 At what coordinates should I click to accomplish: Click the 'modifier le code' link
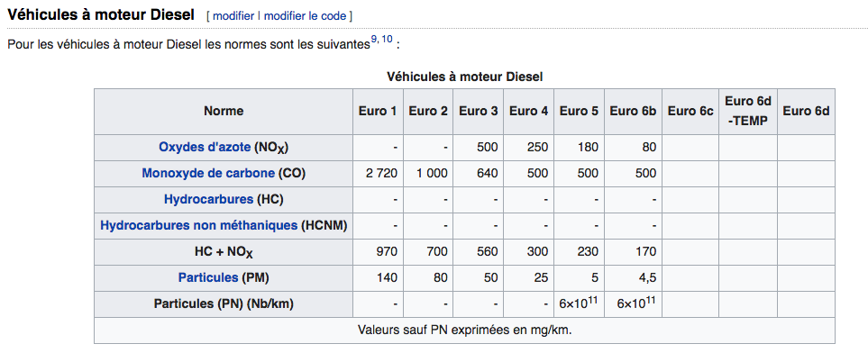point(305,15)
